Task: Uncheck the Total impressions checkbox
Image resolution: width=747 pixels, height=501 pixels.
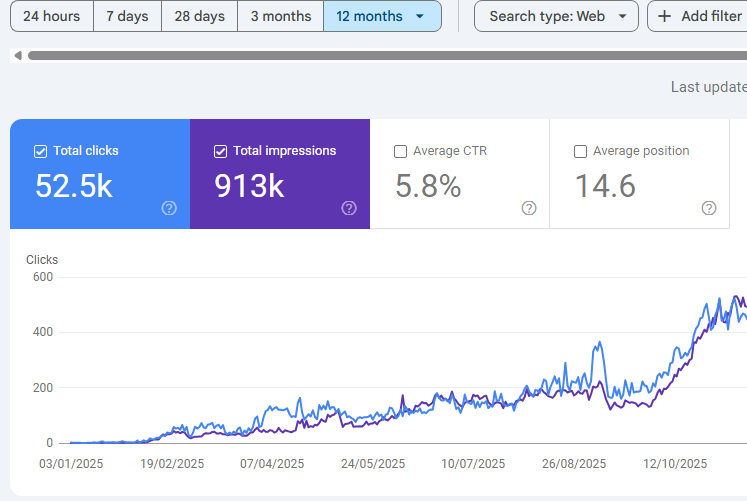Action: 221,151
